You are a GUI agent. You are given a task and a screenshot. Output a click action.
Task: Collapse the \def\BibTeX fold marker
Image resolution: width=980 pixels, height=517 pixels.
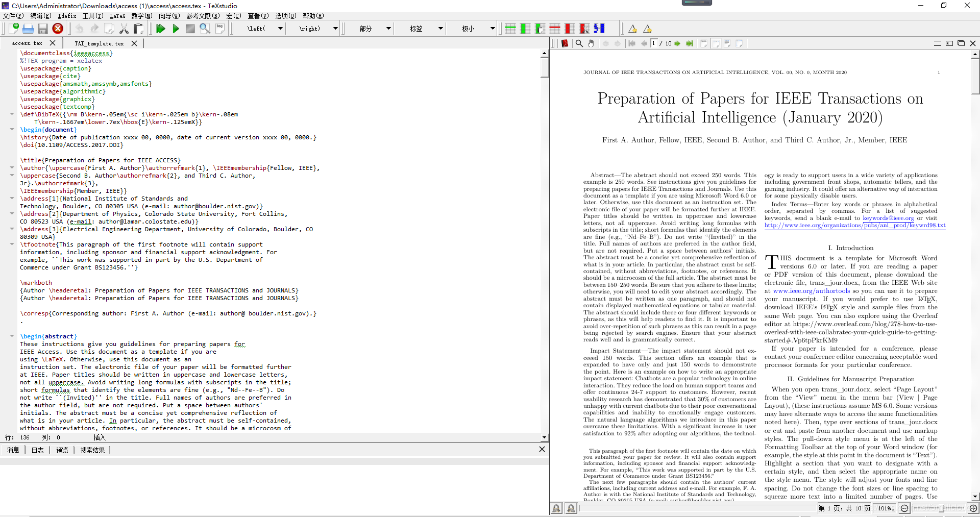pyautogui.click(x=12, y=114)
